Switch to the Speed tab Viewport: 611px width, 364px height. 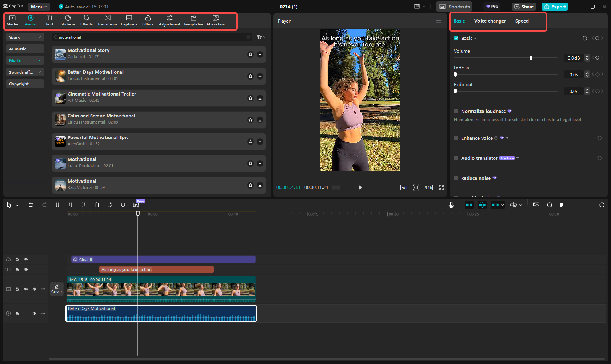pyautogui.click(x=522, y=21)
